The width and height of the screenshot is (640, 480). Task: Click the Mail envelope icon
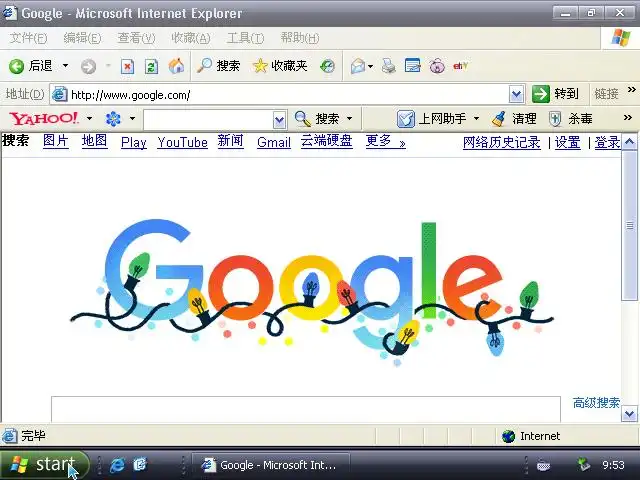(x=358, y=66)
